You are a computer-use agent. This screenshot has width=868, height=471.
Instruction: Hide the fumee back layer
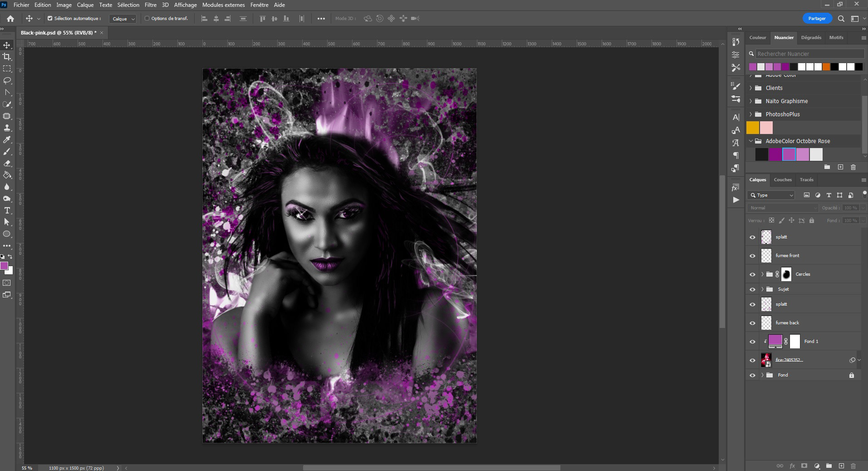pos(752,323)
